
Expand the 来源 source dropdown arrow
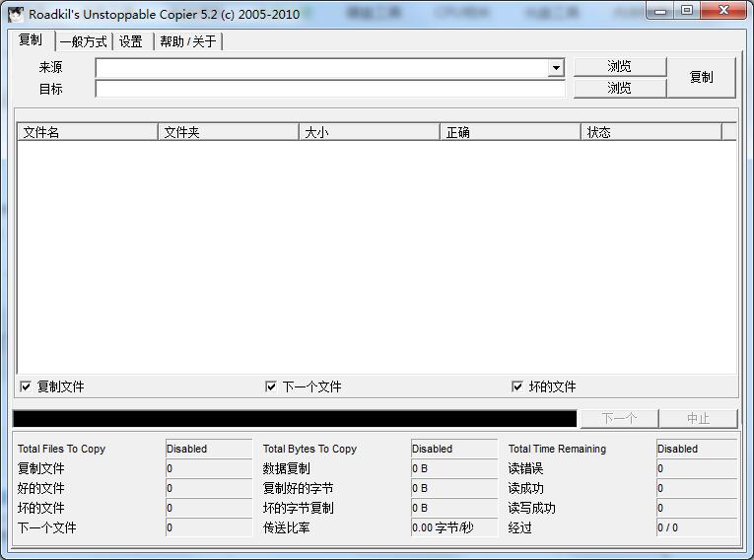click(x=556, y=68)
